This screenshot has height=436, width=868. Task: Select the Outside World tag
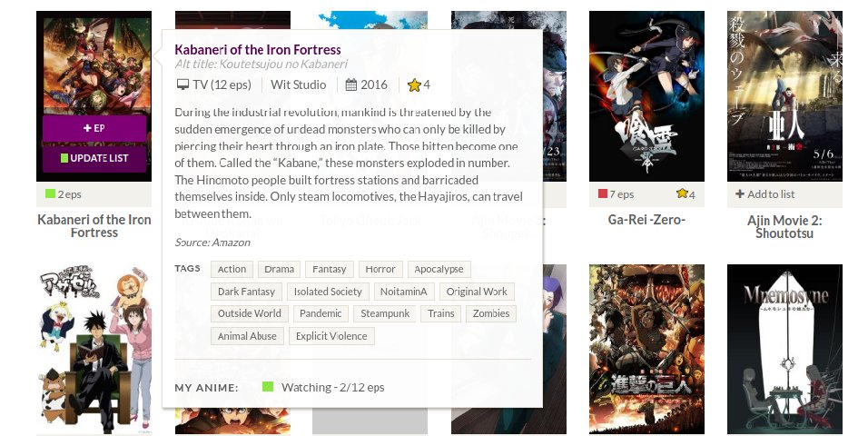pyautogui.click(x=249, y=313)
